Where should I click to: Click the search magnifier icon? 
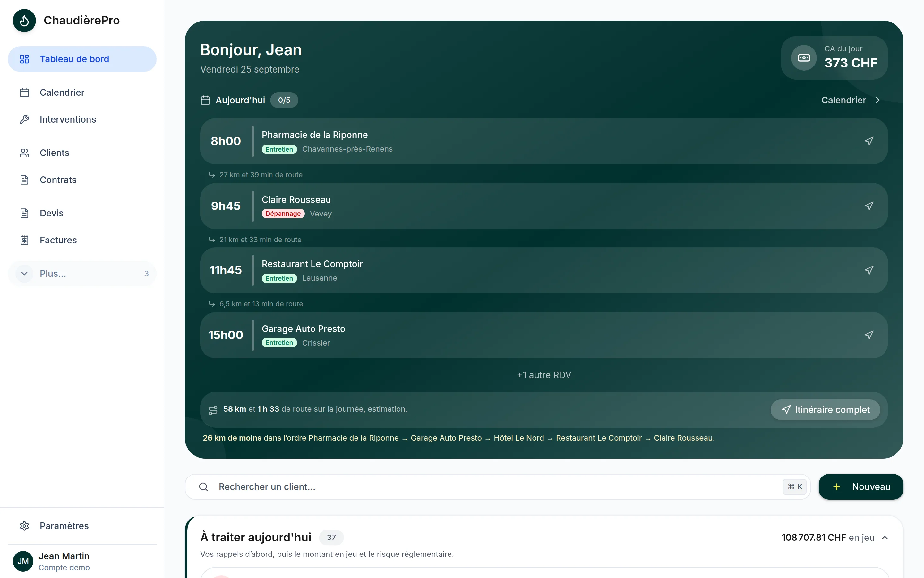point(203,486)
